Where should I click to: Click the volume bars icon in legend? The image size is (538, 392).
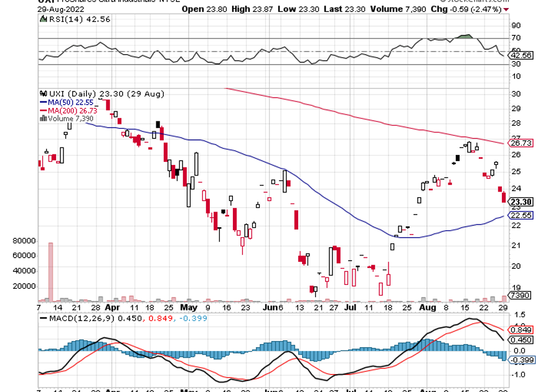pyautogui.click(x=43, y=119)
